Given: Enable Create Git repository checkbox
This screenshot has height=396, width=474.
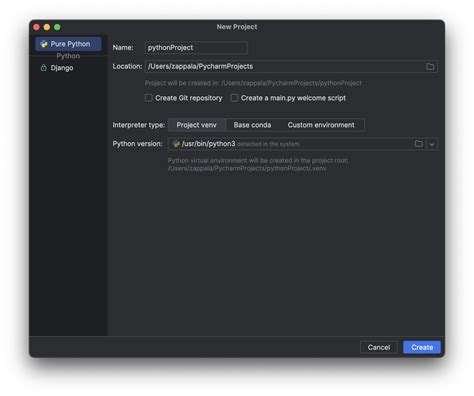Looking at the screenshot, I should point(149,98).
